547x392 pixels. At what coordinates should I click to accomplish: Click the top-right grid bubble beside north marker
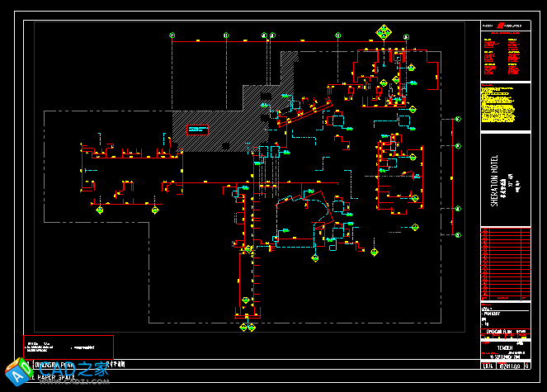point(406,35)
